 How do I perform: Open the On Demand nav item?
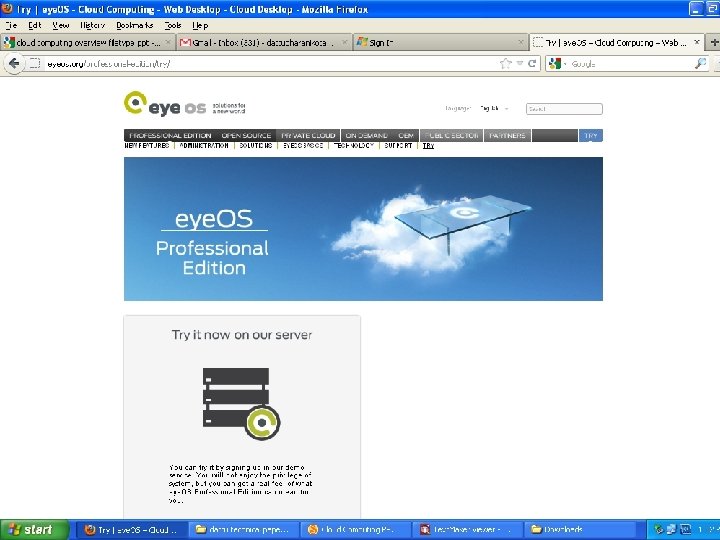(366, 135)
